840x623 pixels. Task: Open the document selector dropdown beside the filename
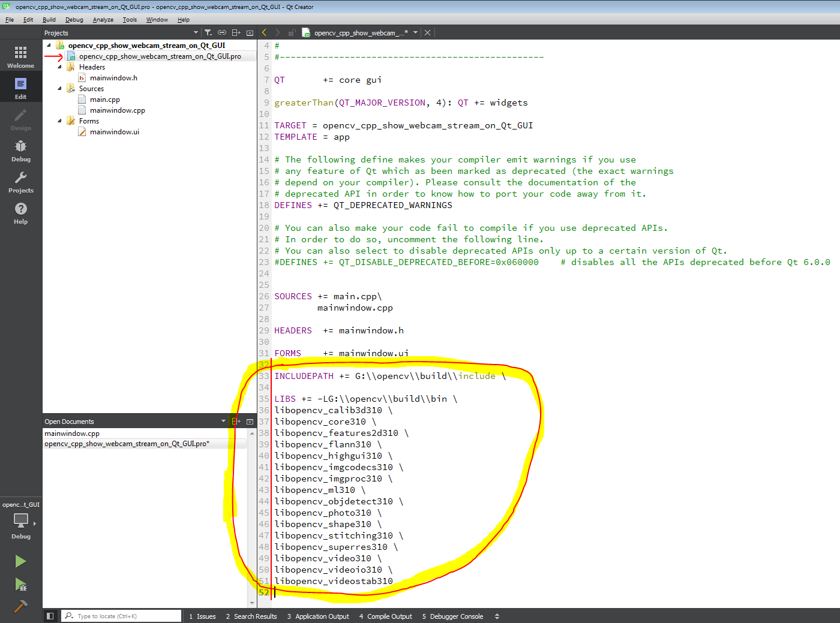(415, 32)
